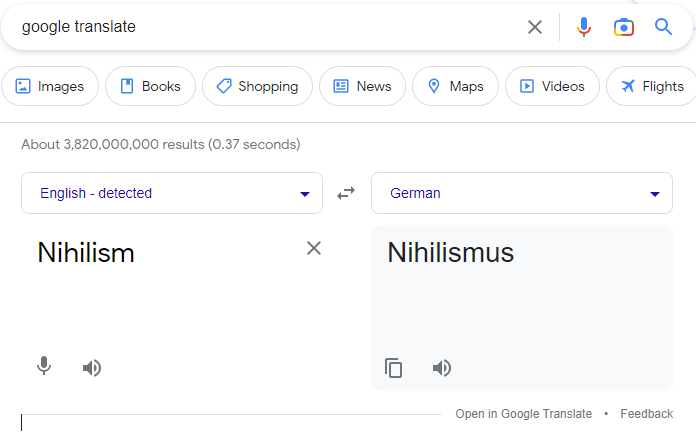Start voice search with microphone icon
The width and height of the screenshot is (696, 441).
coord(584,27)
